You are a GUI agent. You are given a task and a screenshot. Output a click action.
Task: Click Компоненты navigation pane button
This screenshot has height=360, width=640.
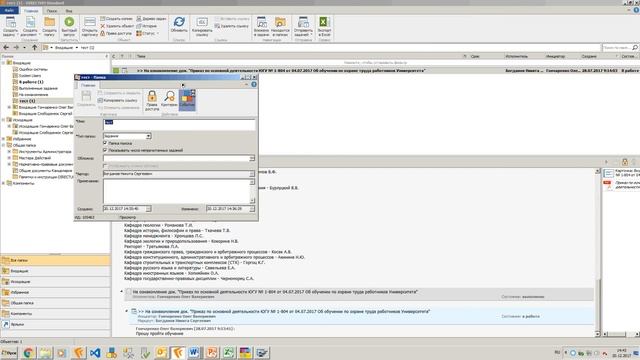(x=55, y=313)
